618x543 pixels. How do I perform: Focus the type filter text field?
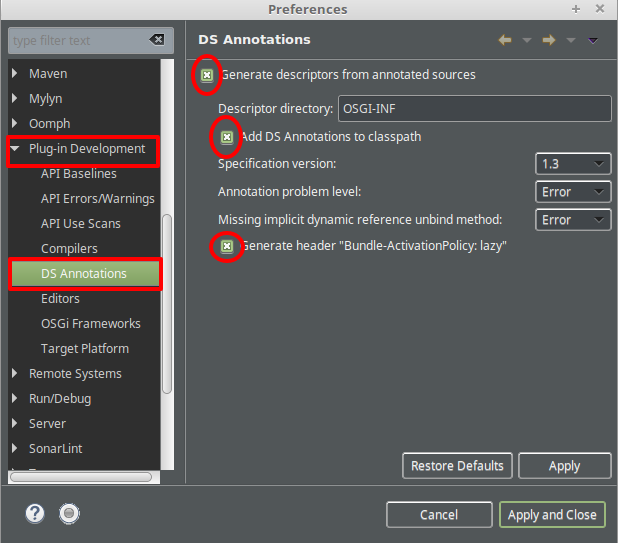coord(79,40)
